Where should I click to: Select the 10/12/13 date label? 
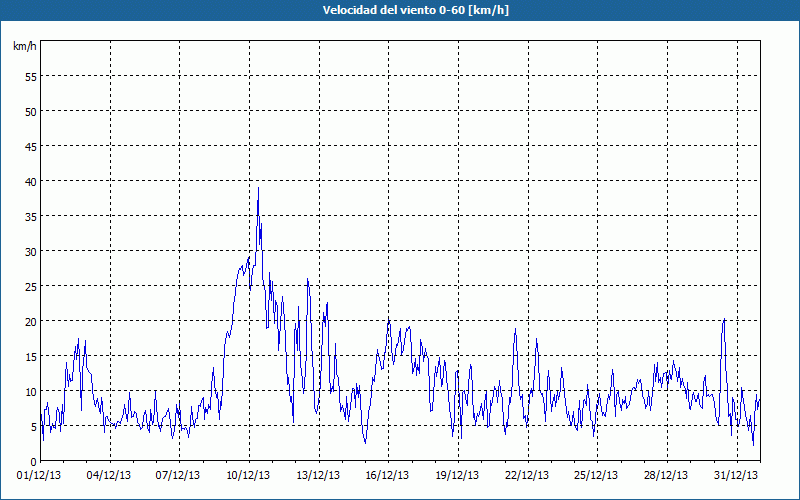248,476
